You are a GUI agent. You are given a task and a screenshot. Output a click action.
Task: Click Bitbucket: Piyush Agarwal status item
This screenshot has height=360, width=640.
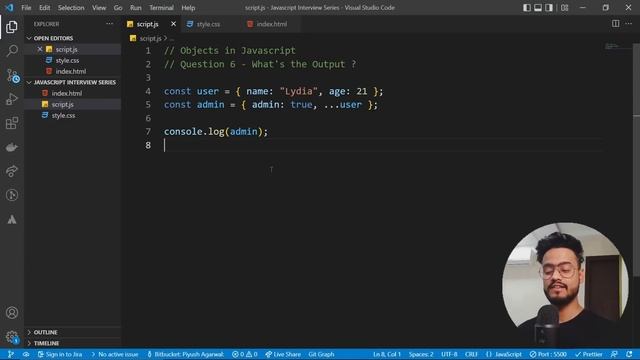click(185, 354)
